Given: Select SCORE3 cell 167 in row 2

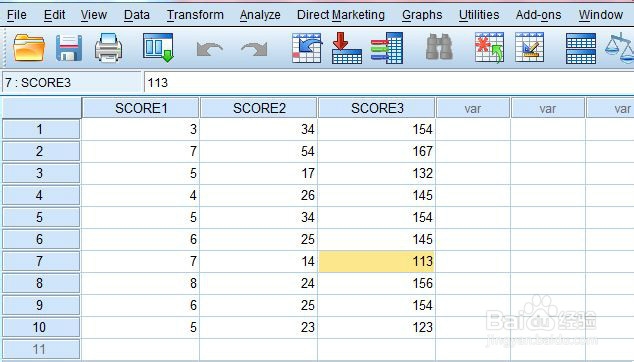Looking at the screenshot, I should (377, 151).
